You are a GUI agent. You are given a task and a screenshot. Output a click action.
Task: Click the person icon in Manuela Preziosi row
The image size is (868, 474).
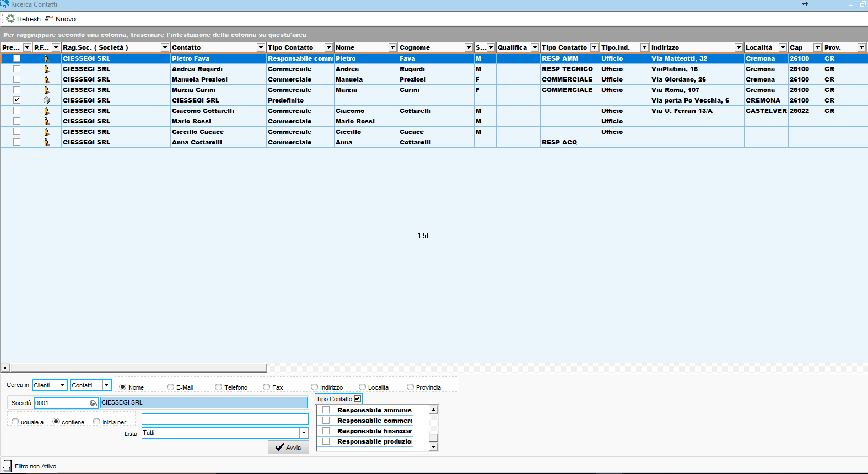[x=47, y=79]
